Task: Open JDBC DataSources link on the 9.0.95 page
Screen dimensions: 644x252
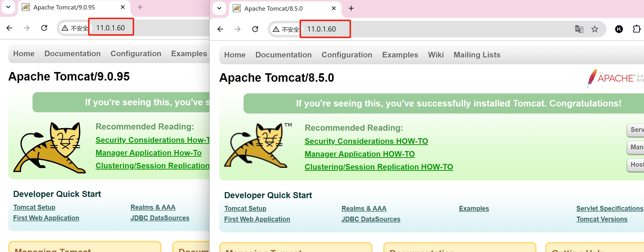Action: (160, 218)
